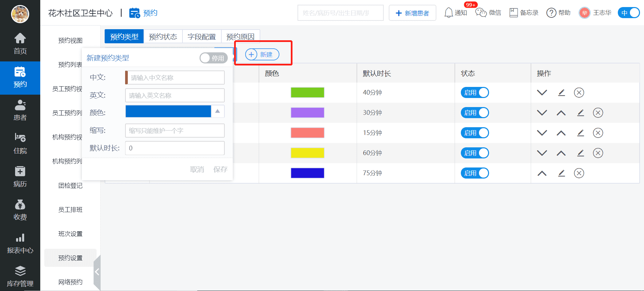Move the 15分钟 row down with chevron
This screenshot has height=291, width=644.
coord(542,133)
